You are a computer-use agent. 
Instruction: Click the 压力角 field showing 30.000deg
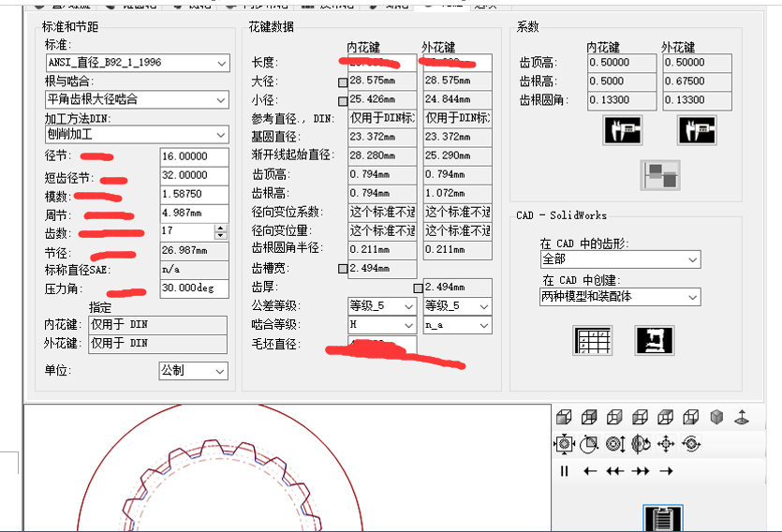tap(195, 288)
